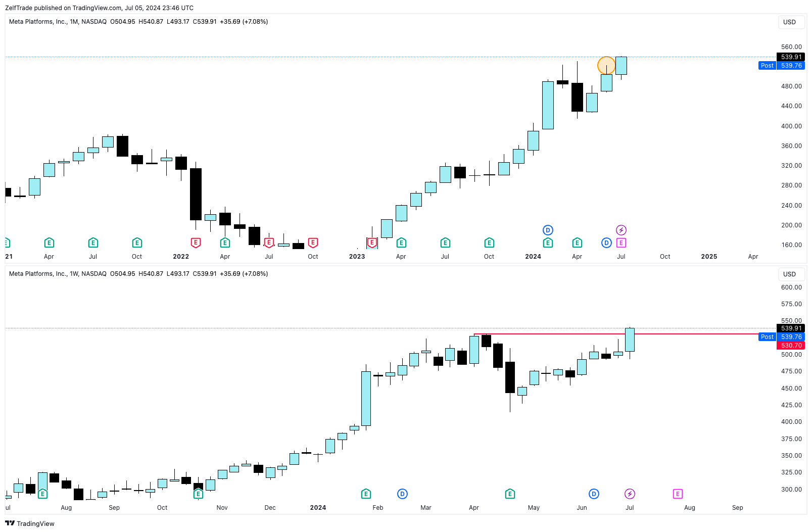
Task: Select the red 530.70 price label
Action: point(791,346)
